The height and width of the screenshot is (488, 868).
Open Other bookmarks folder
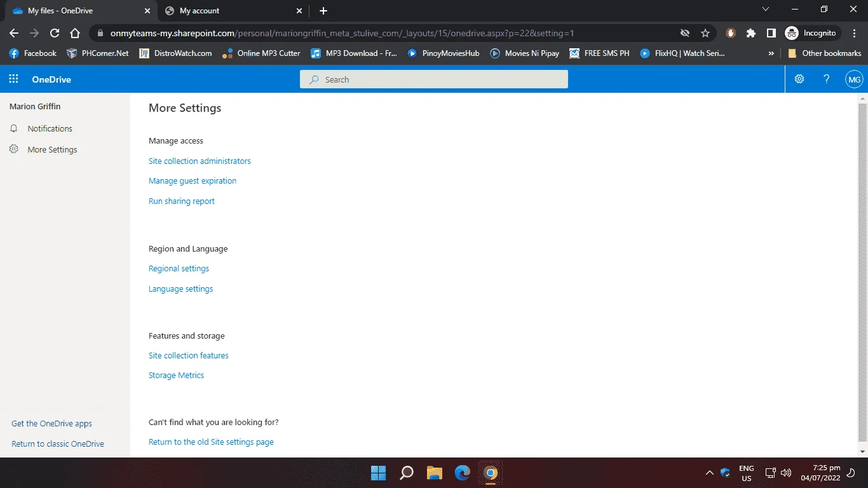click(825, 53)
